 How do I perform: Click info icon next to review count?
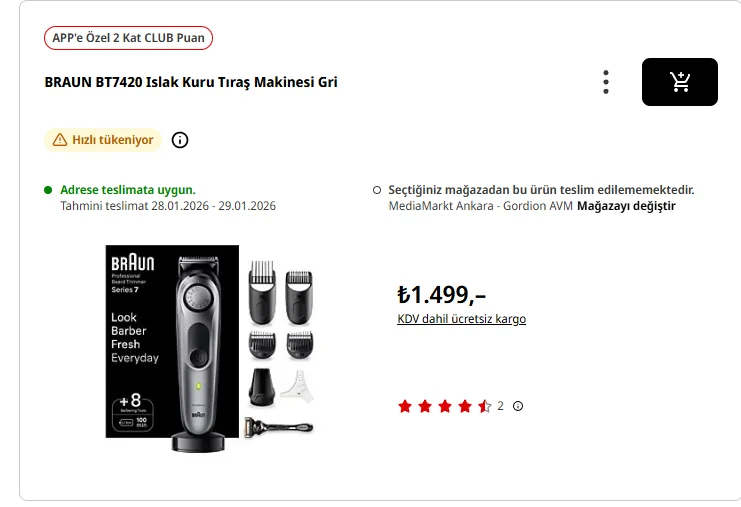pyautogui.click(x=518, y=406)
